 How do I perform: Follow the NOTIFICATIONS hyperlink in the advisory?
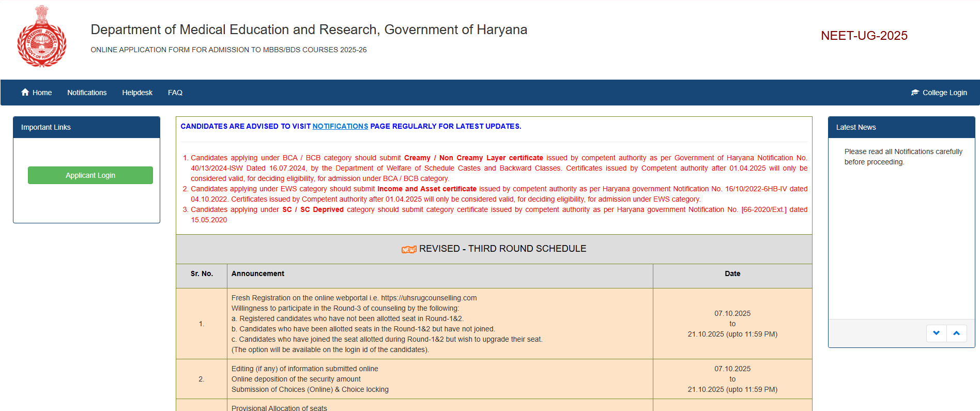click(340, 126)
